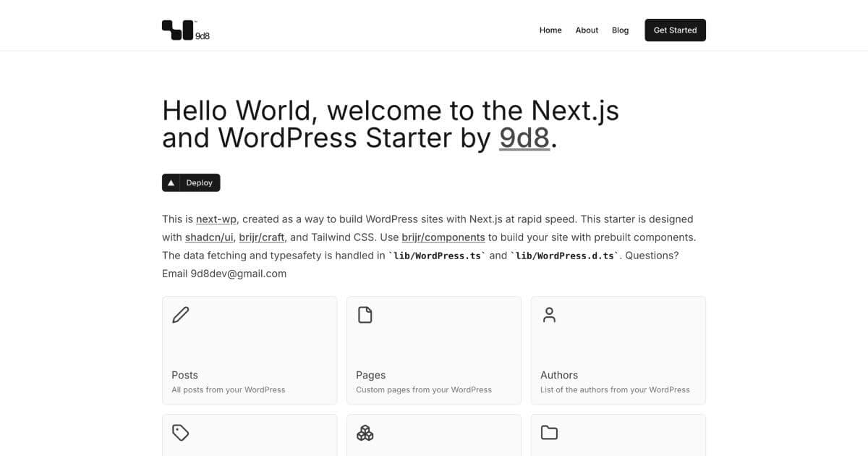
Task: Click the pencil icon on the Posts card
Action: click(179, 314)
